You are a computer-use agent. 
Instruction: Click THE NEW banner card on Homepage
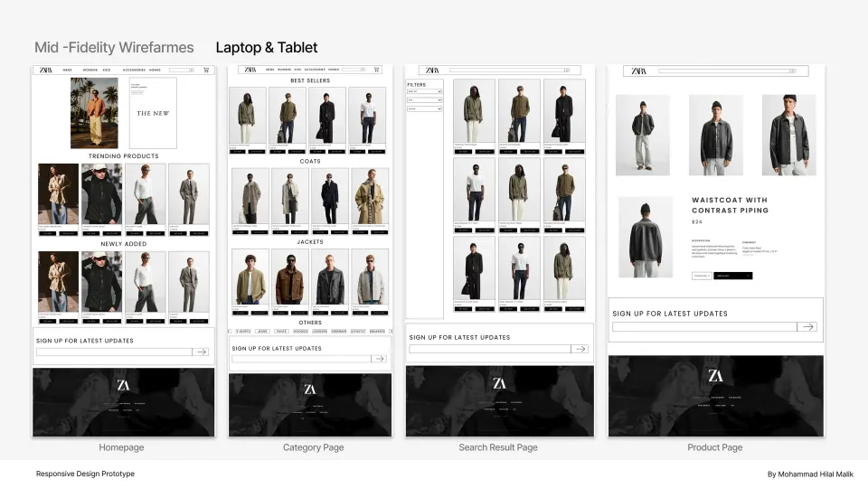(154, 113)
